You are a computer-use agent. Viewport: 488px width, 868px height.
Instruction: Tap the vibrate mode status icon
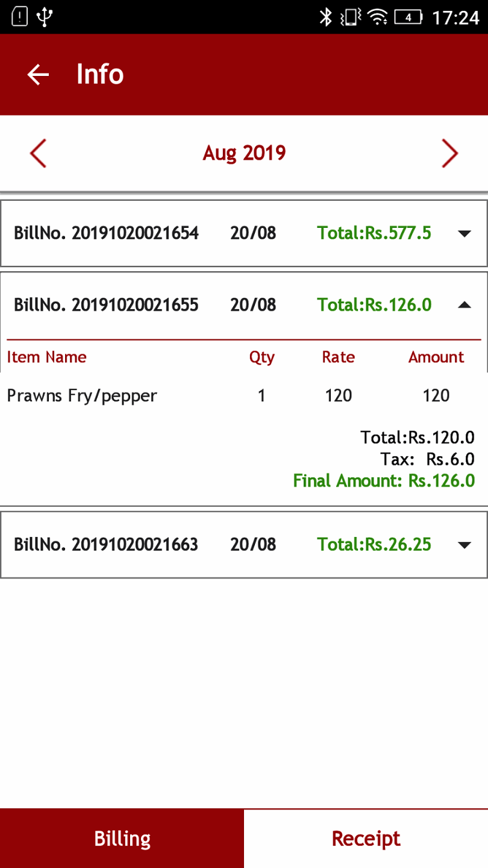[351, 17]
